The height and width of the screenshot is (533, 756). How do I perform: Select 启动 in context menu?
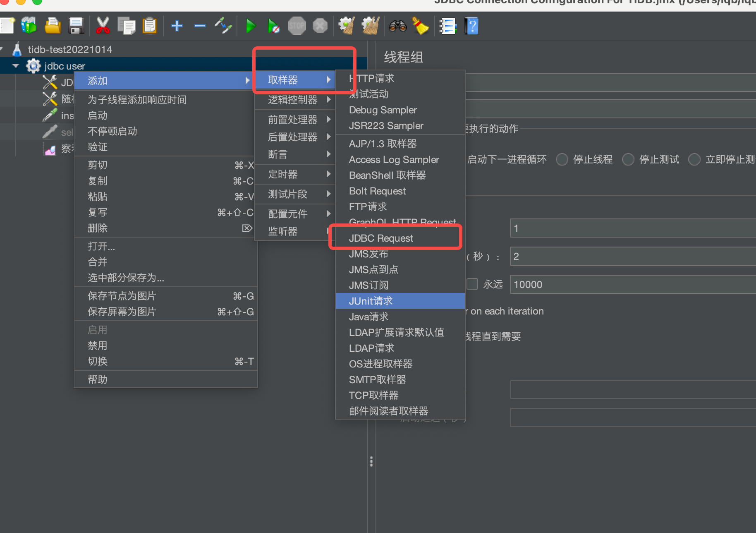(x=166, y=115)
